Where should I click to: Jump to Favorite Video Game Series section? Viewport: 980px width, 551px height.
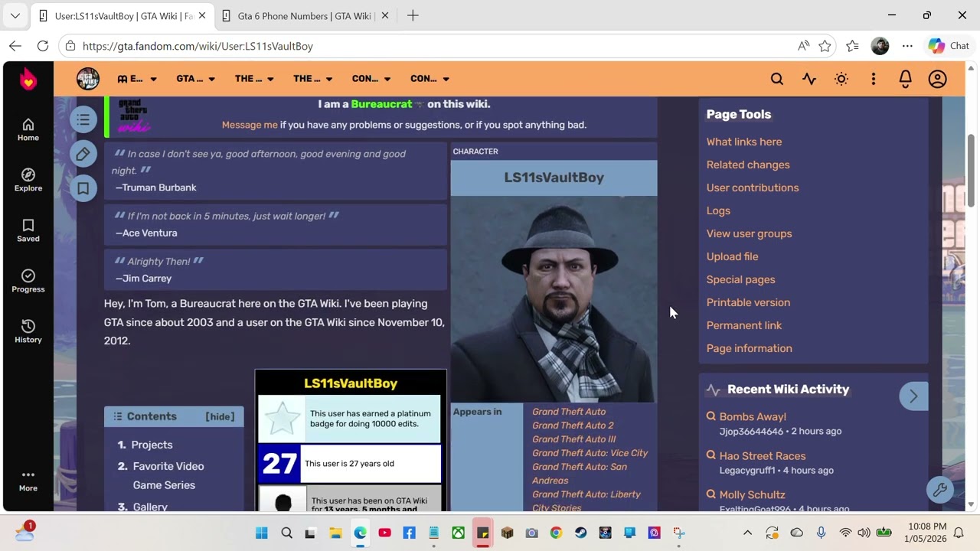[168, 475]
